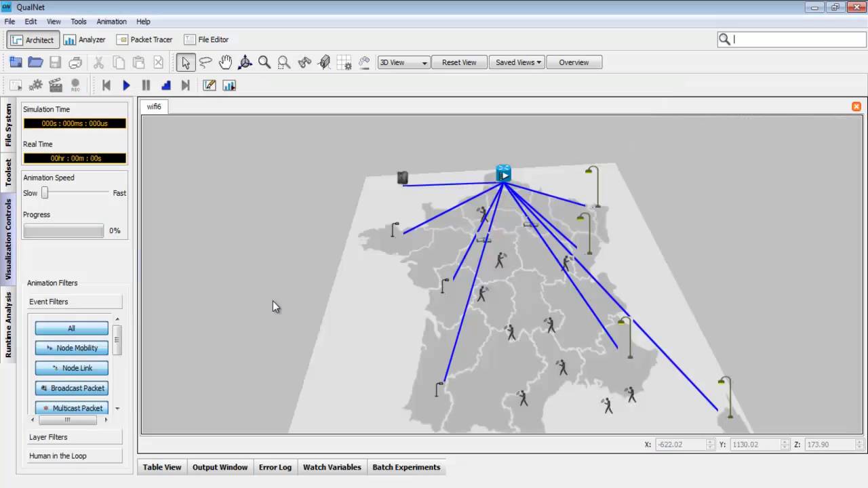Open the File Editor mode
The height and width of the screenshot is (488, 868).
point(206,40)
